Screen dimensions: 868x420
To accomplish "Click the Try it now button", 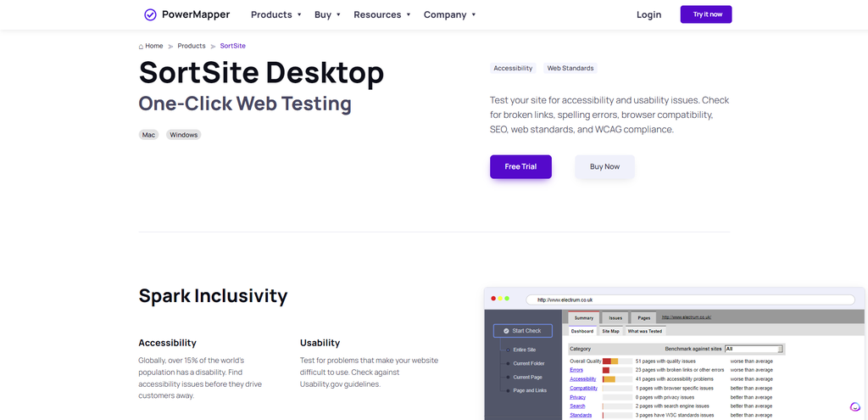I will (706, 14).
